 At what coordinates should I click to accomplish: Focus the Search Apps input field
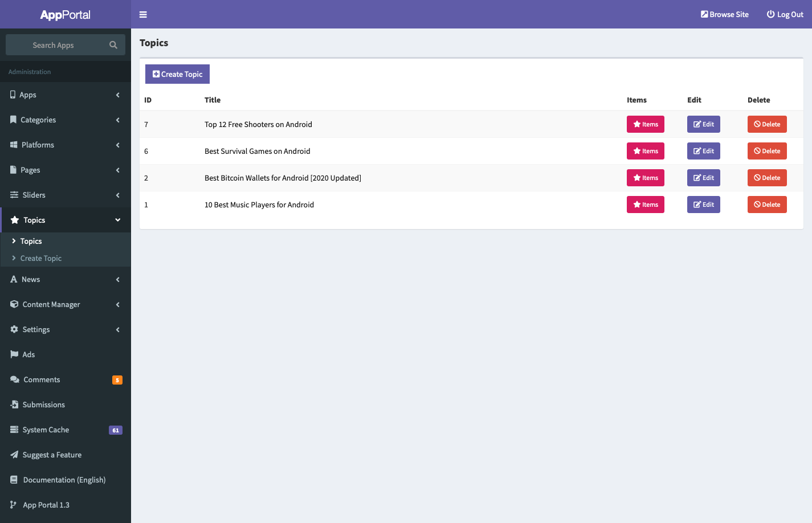pos(54,45)
